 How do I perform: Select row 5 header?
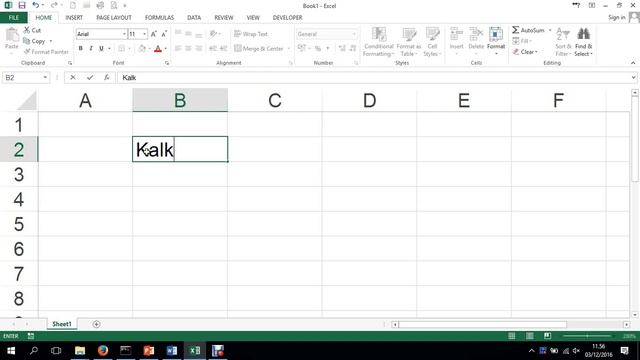pyautogui.click(x=19, y=224)
